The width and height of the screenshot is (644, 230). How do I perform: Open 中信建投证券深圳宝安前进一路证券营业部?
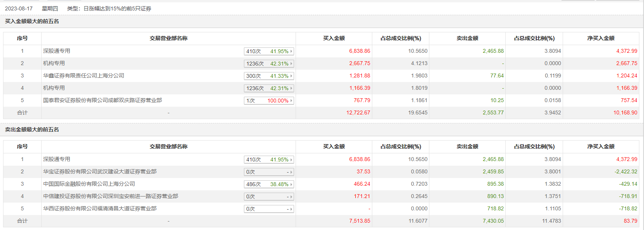(111, 196)
